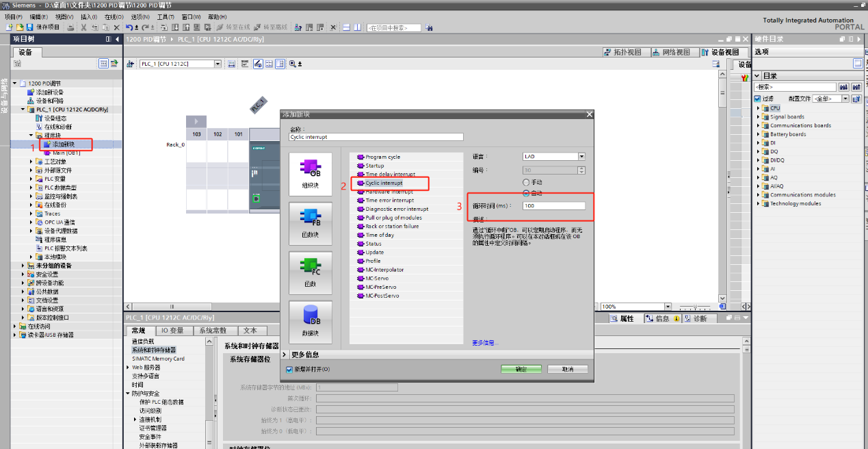Open the 在线(O) menu

pos(114,16)
